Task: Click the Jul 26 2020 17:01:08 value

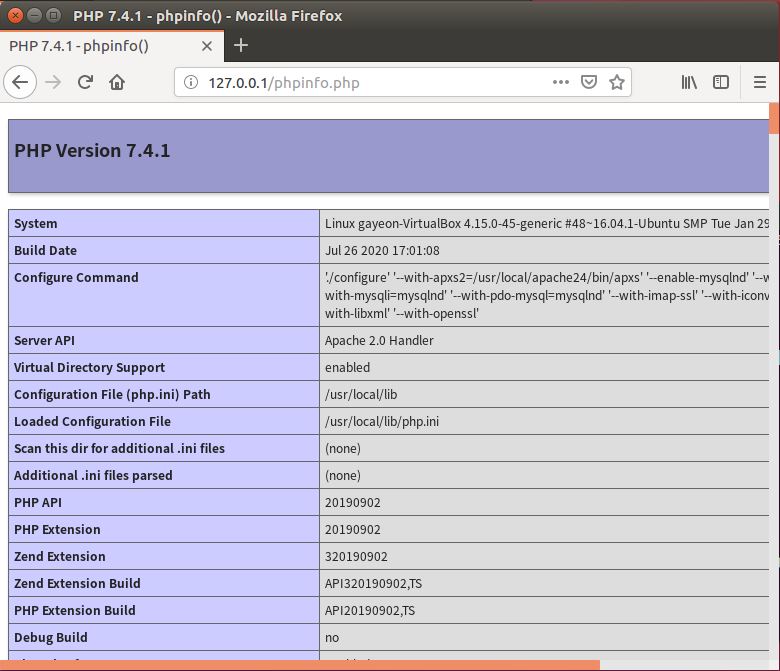Action: (x=382, y=251)
